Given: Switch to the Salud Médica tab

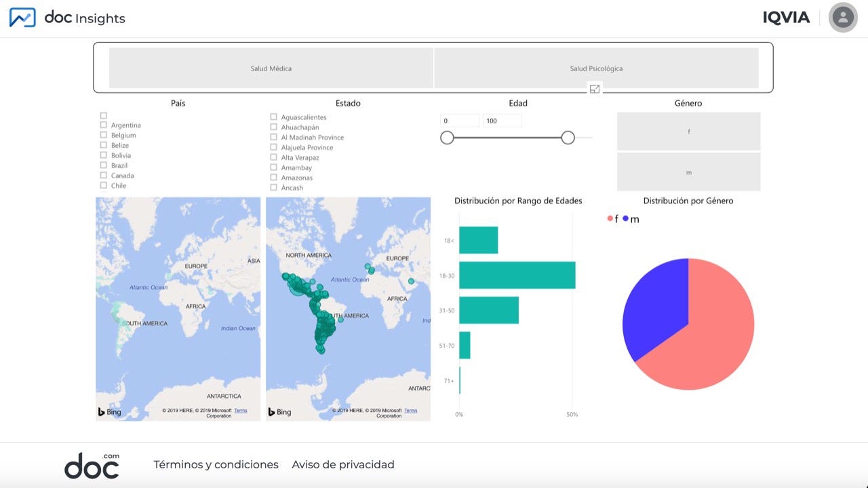Looking at the screenshot, I should (x=271, y=68).
